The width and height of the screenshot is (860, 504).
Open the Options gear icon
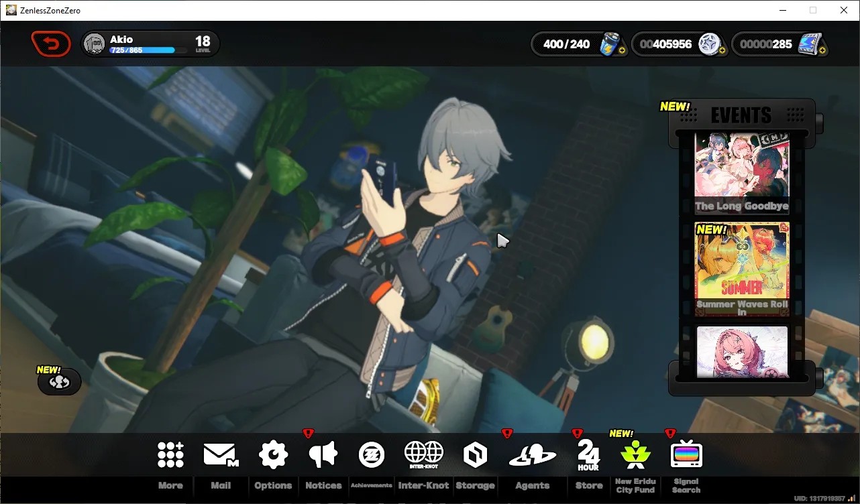tap(273, 455)
